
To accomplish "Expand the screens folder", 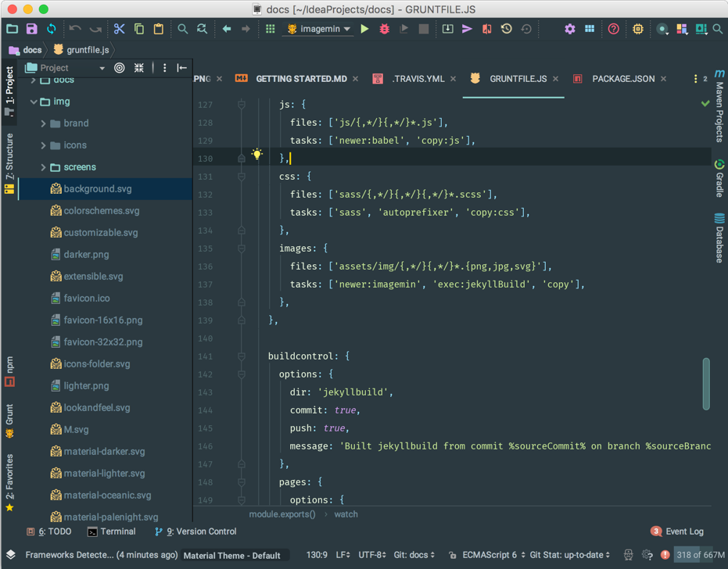I will [43, 167].
